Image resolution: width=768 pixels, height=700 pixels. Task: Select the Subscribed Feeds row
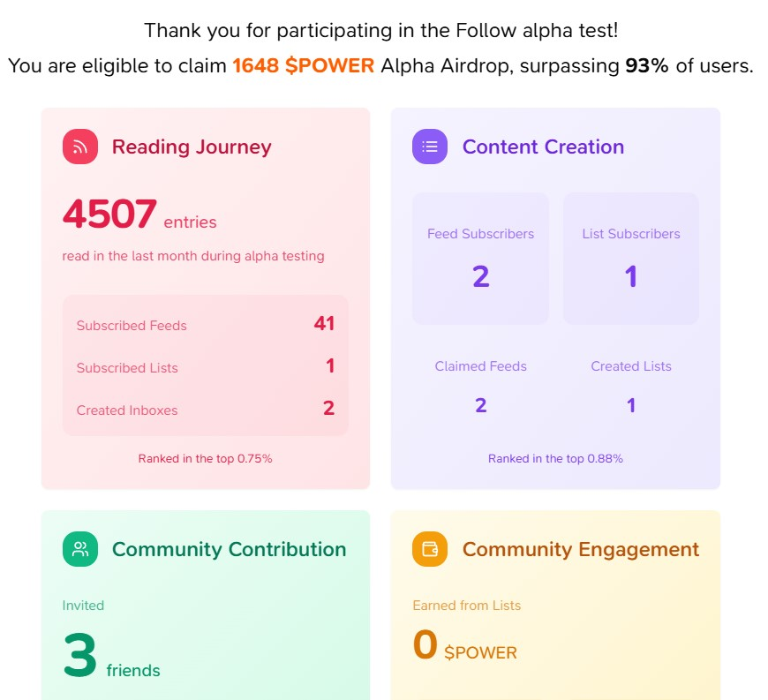click(x=205, y=325)
